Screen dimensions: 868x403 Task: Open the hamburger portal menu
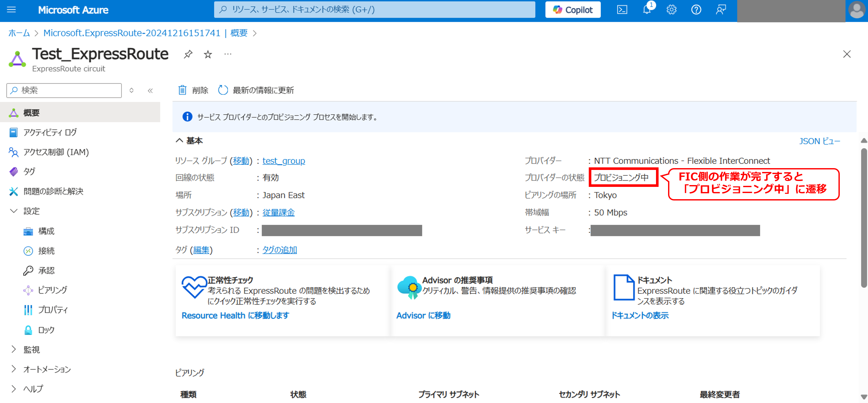click(12, 10)
